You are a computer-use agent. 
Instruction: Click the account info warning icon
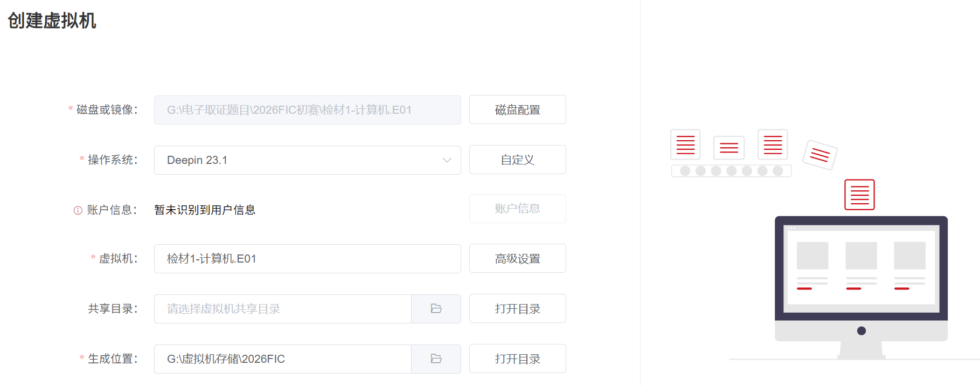point(78,210)
